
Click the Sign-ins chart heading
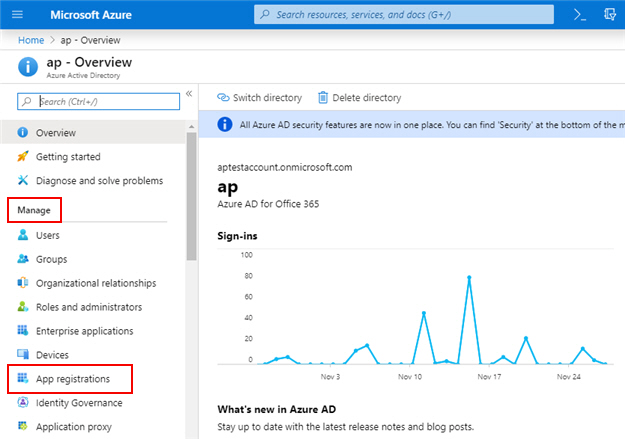click(x=237, y=236)
